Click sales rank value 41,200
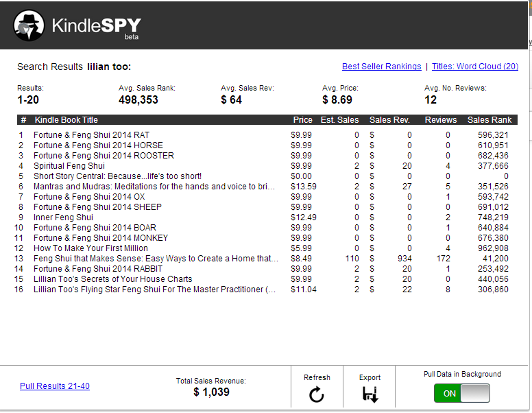This screenshot has width=532, height=413. (x=496, y=259)
